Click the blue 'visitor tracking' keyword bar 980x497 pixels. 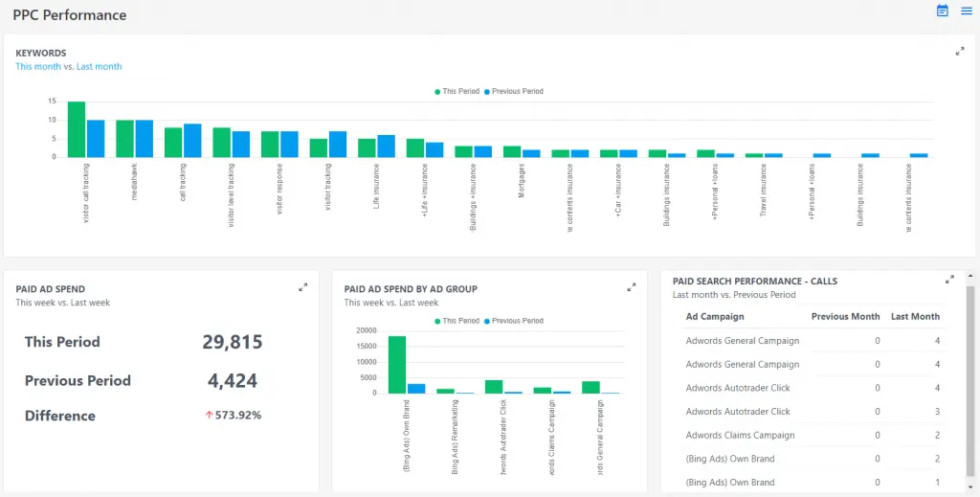point(338,145)
